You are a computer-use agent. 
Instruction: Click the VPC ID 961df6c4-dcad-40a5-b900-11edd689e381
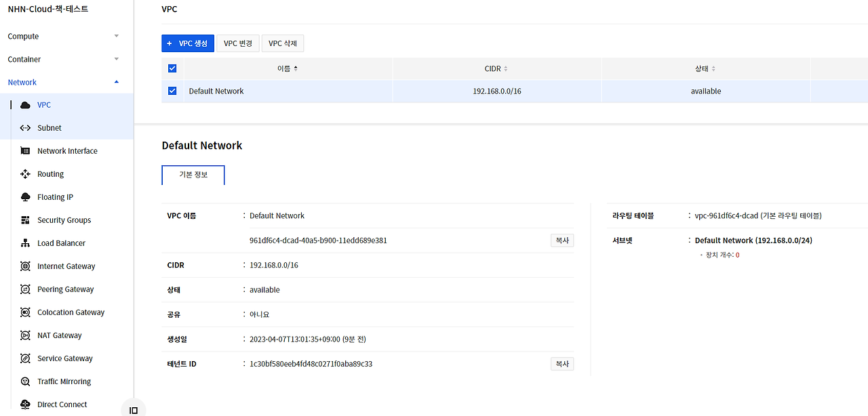tap(318, 241)
